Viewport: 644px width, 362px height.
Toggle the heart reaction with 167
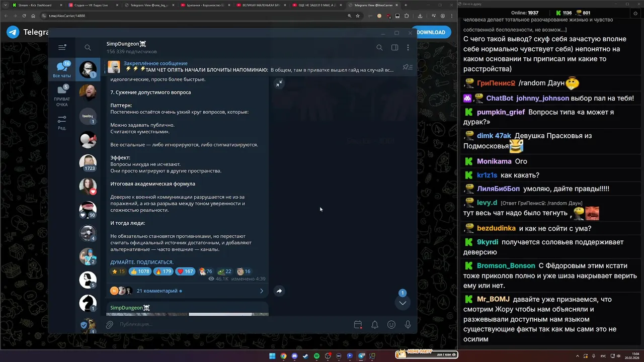(x=186, y=271)
